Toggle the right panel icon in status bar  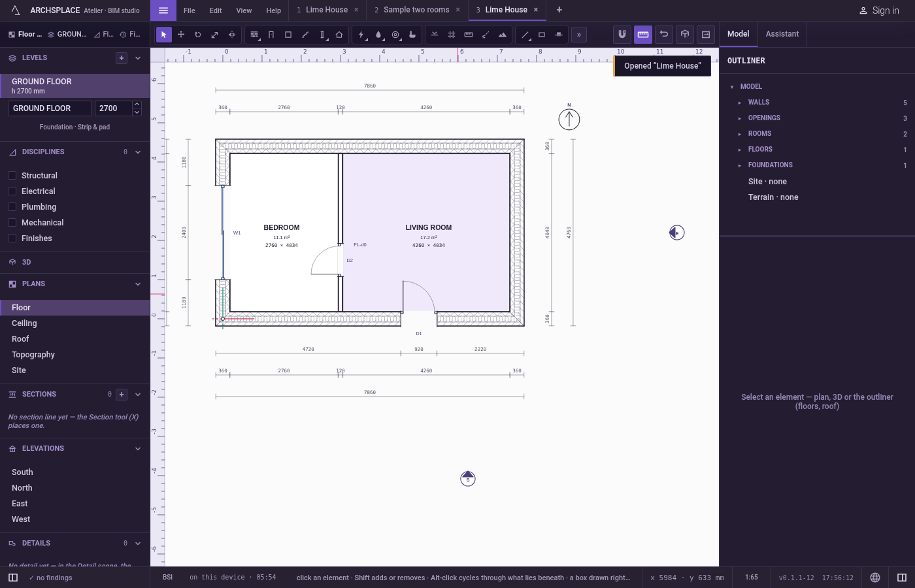(x=902, y=578)
